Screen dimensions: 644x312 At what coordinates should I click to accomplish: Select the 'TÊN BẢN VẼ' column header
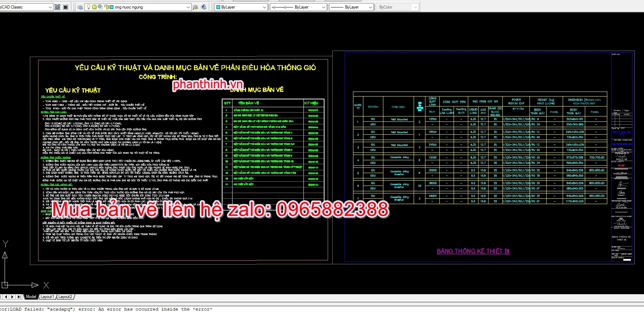pos(249,103)
